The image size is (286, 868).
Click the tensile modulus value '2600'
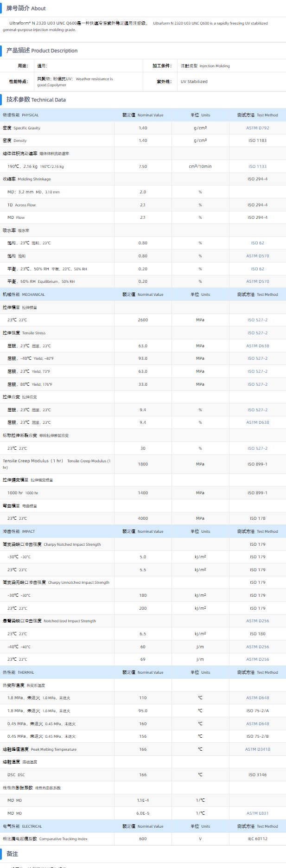pos(143,320)
